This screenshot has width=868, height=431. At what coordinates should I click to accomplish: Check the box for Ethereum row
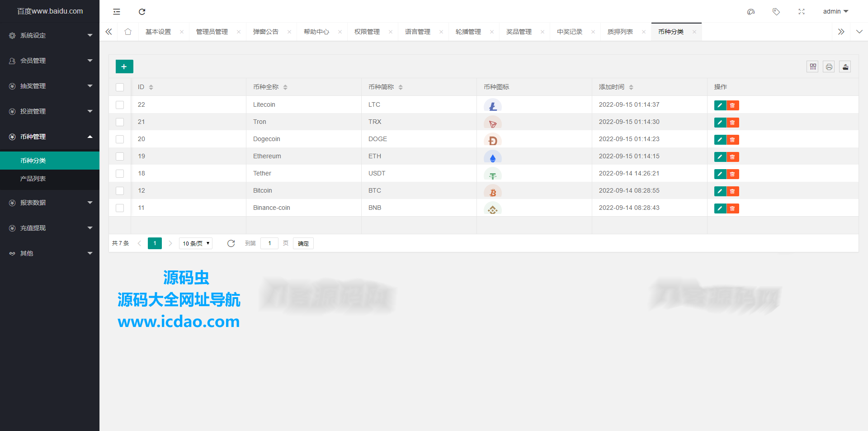[x=120, y=156]
